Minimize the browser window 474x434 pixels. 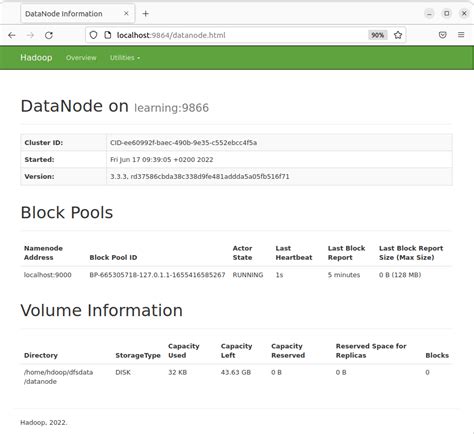pyautogui.click(x=429, y=14)
